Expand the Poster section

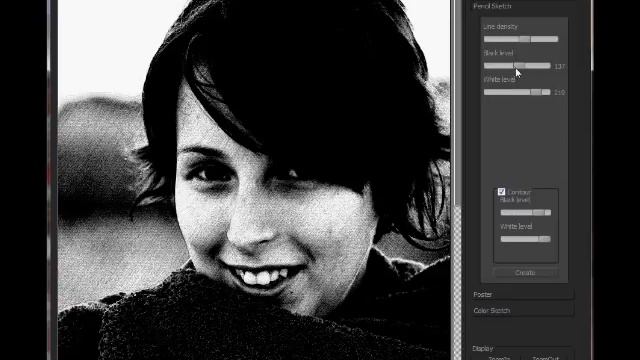(x=523, y=294)
